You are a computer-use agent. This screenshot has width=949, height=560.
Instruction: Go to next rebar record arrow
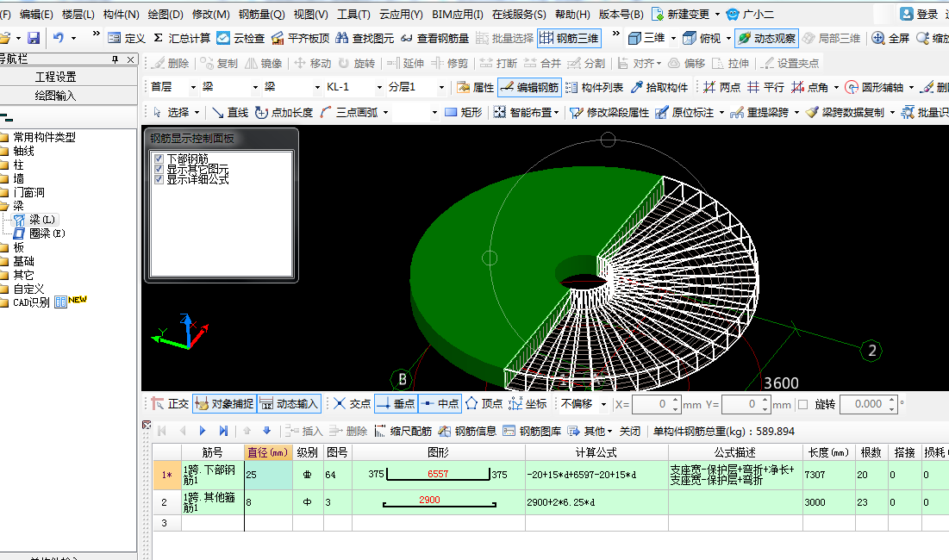[x=203, y=431]
